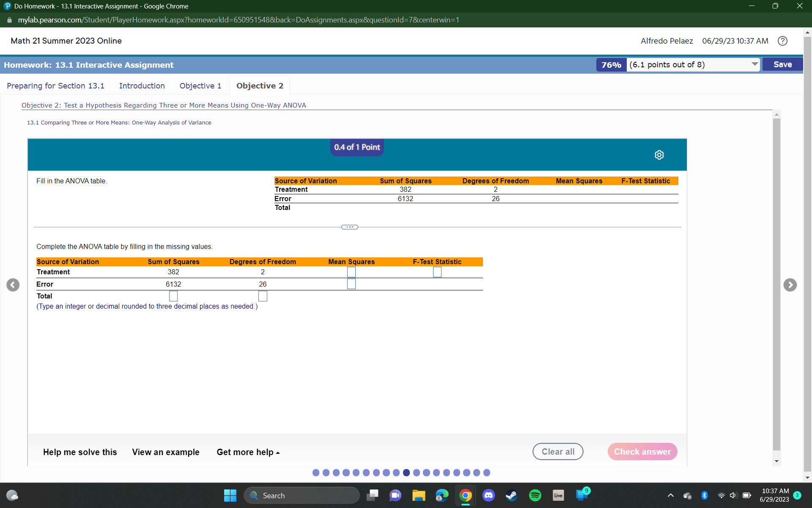
Task: Open the question settings gear icon
Action: (659, 155)
